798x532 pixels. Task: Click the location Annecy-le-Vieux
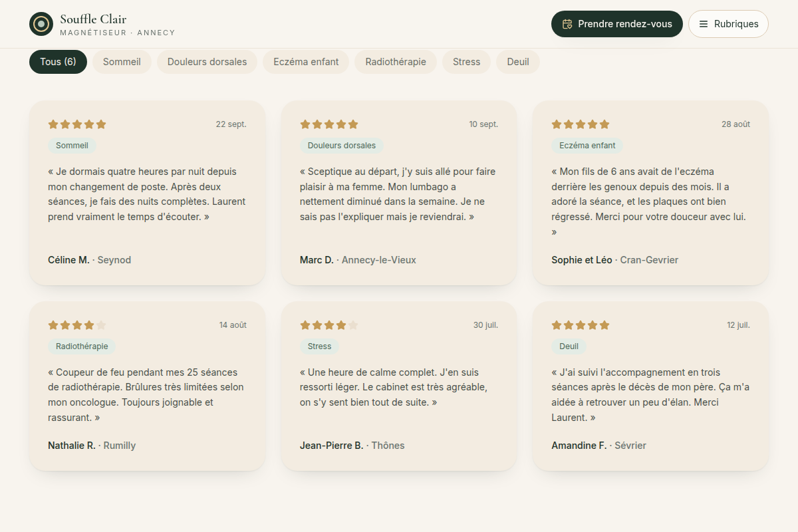(x=379, y=260)
